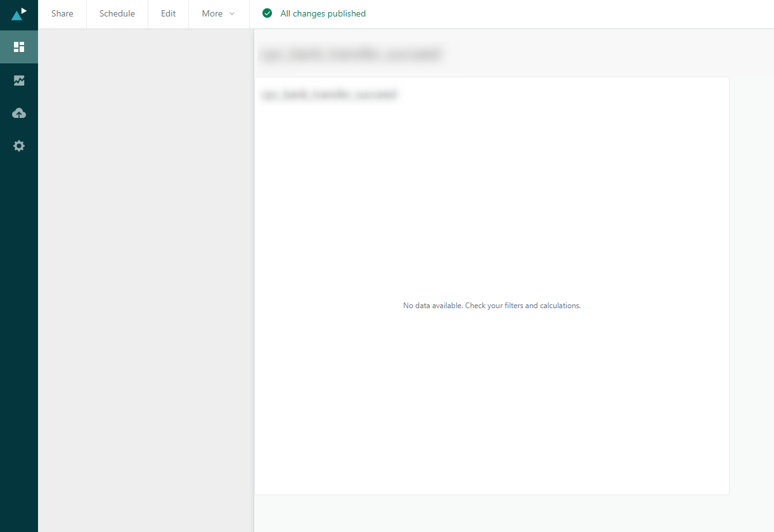Open the Schedule menu option
The height and width of the screenshot is (532, 774).
[x=117, y=13]
